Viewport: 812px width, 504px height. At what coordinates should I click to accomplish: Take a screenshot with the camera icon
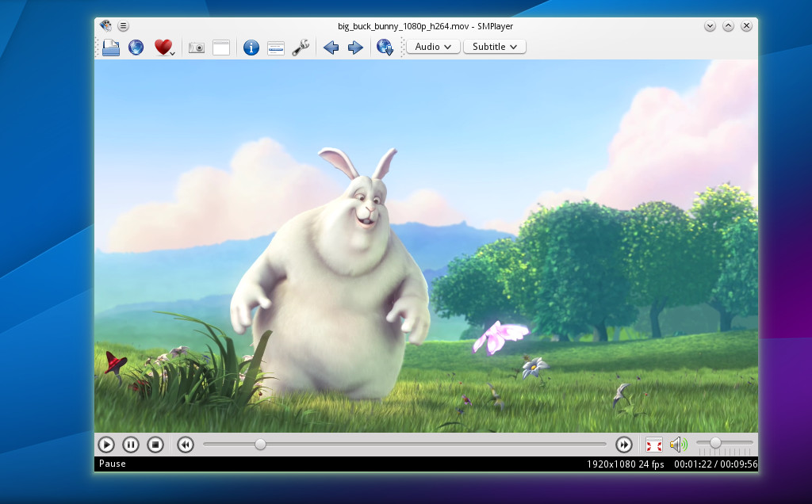pos(197,48)
